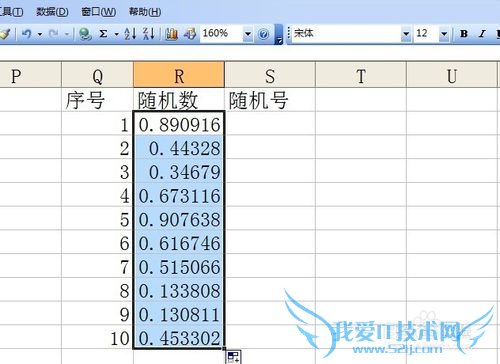
Task: Select the cell containing 0.616746
Action: pos(179,242)
